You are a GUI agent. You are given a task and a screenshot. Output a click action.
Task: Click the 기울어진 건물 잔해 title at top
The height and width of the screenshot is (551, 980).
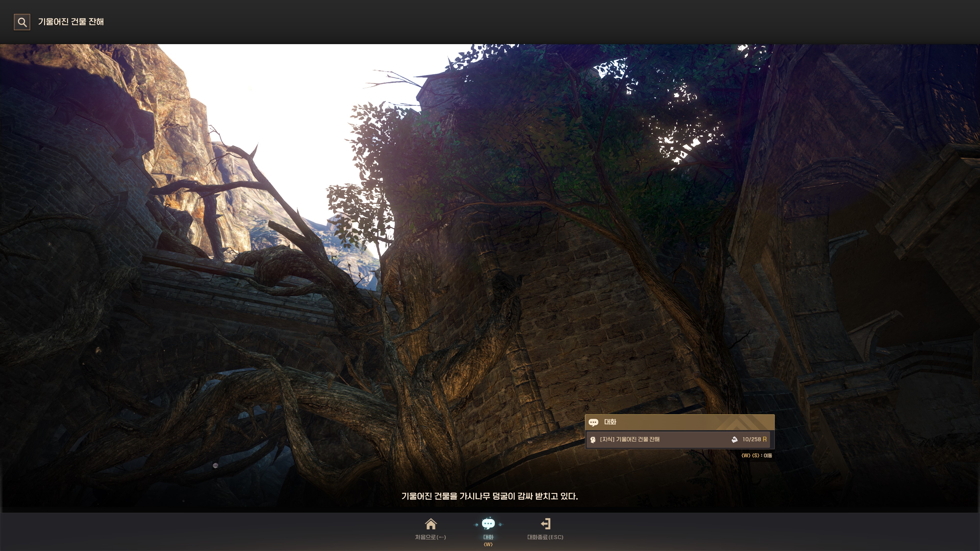pos(71,22)
